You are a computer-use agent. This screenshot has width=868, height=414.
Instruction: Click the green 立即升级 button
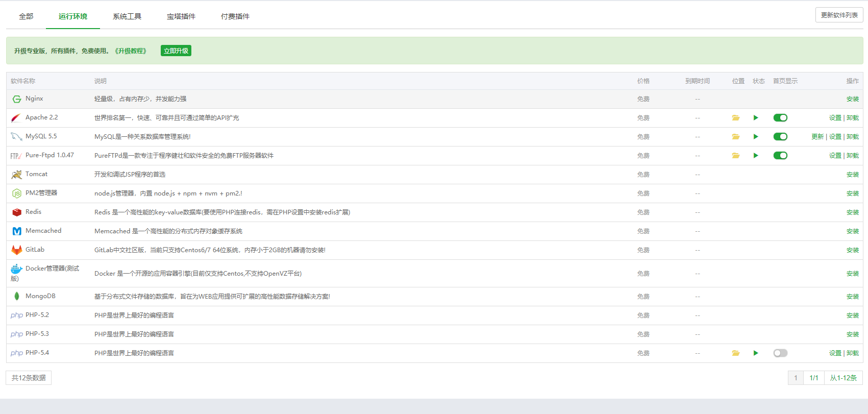[176, 51]
